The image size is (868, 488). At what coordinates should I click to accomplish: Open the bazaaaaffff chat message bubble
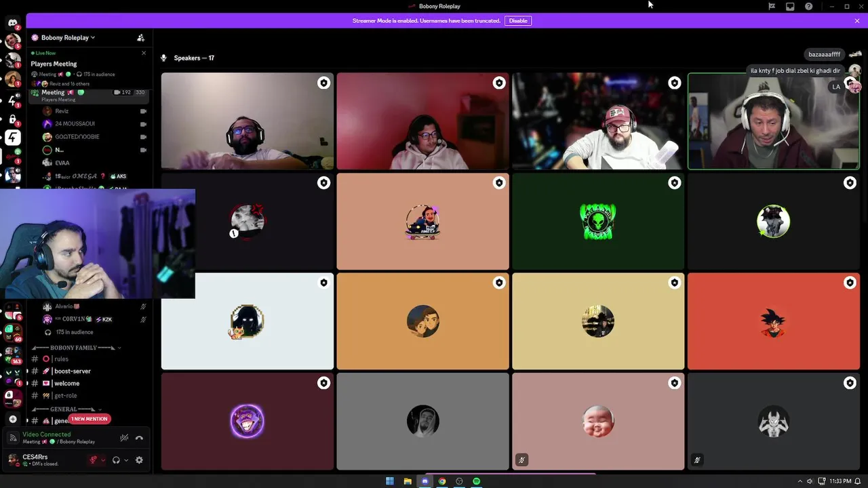click(824, 54)
